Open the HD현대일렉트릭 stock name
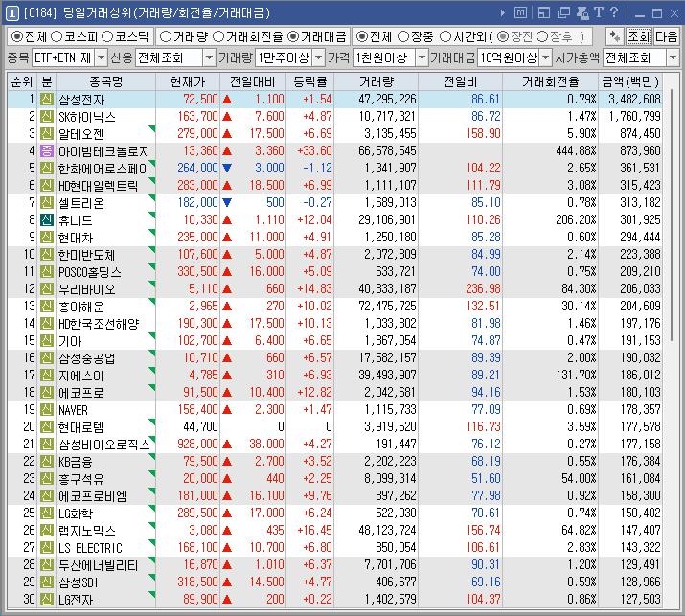The image size is (685, 616). [x=99, y=186]
